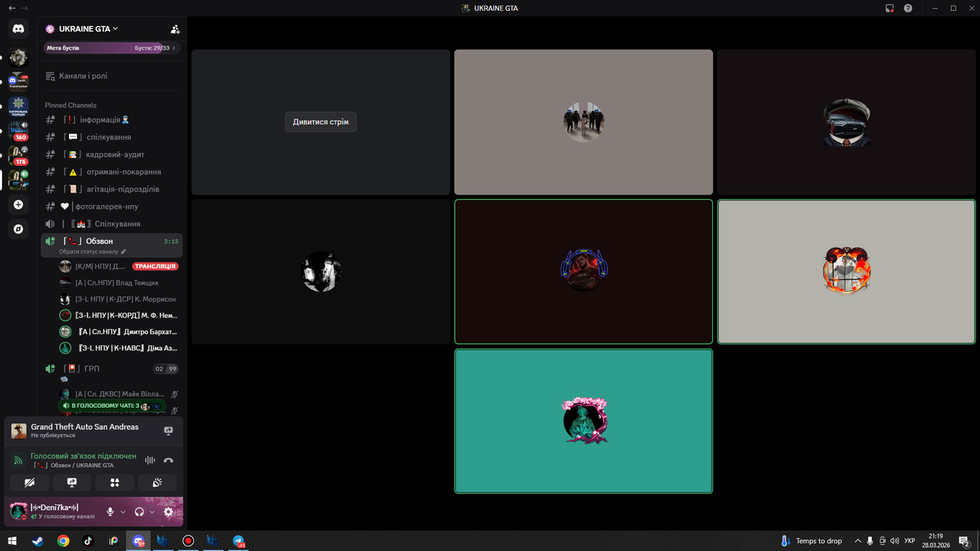980x551 pixels.
Task: Open the спілкування text channel
Action: coord(111,137)
